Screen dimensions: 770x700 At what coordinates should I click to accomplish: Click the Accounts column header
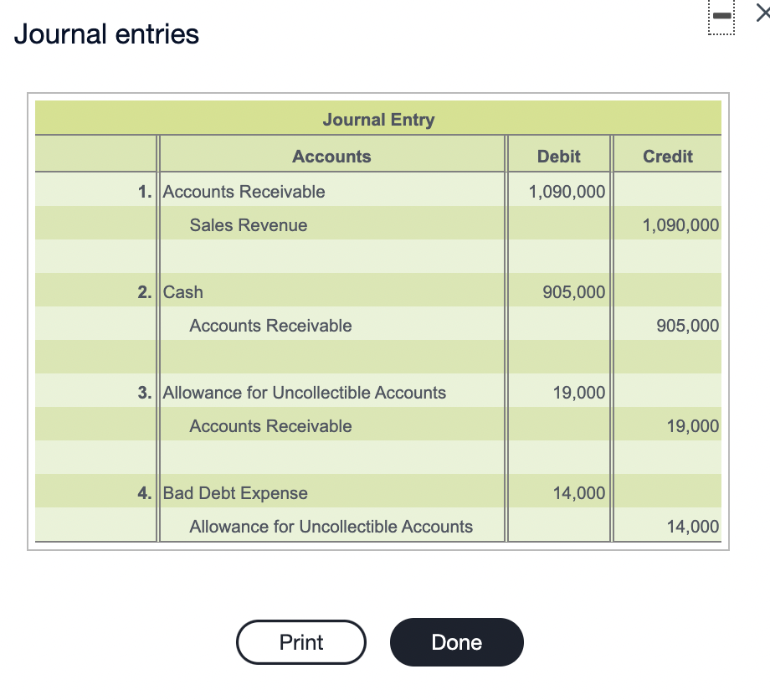[x=331, y=157]
